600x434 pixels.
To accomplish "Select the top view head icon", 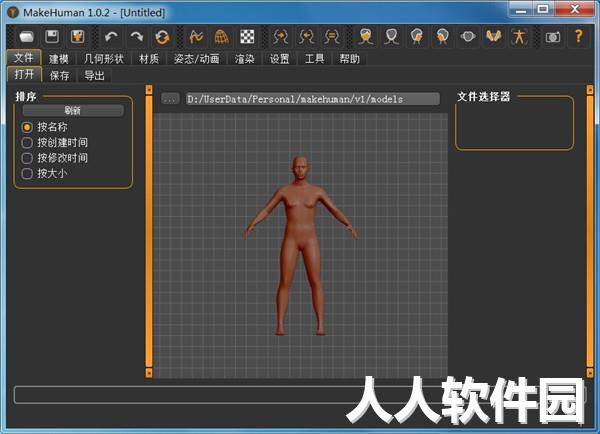I will click(x=468, y=37).
